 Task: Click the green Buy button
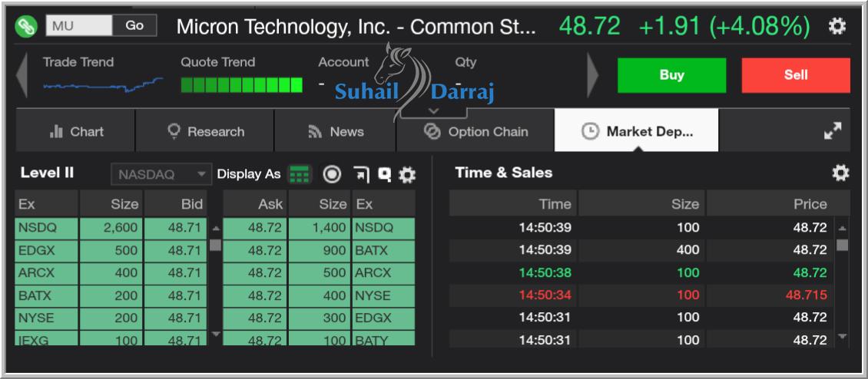tap(671, 75)
